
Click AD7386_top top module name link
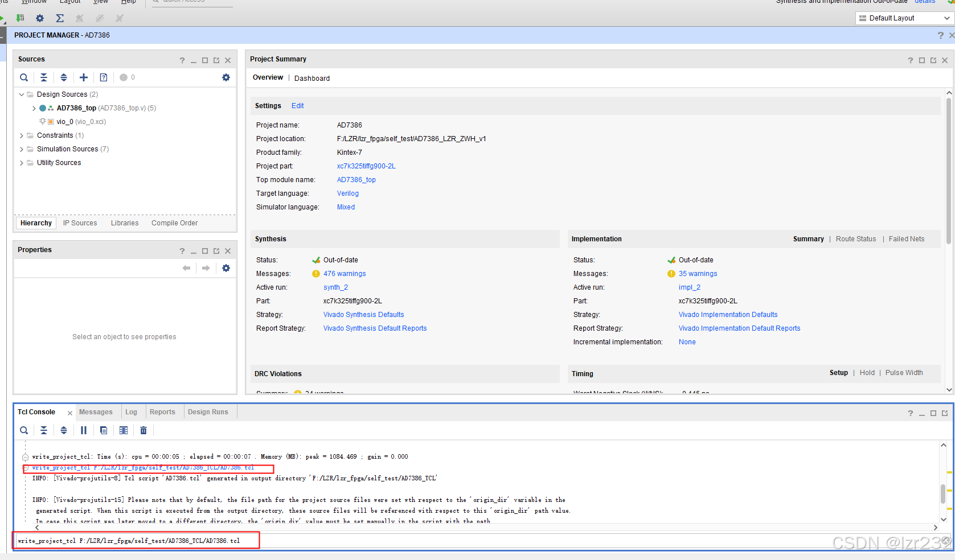(x=356, y=180)
